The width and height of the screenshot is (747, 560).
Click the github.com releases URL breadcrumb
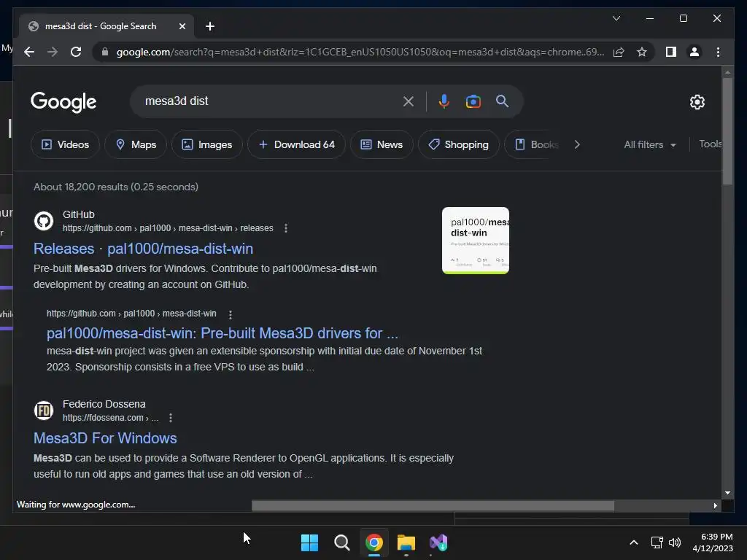pos(168,228)
